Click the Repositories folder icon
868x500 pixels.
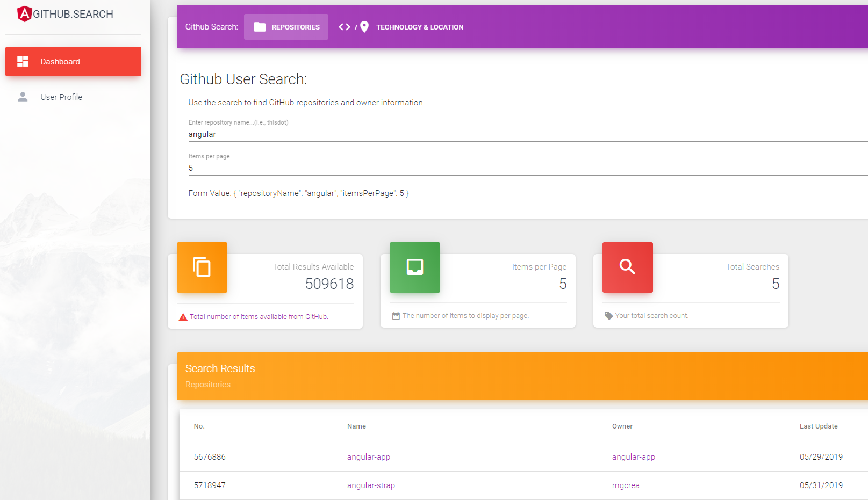tap(260, 27)
